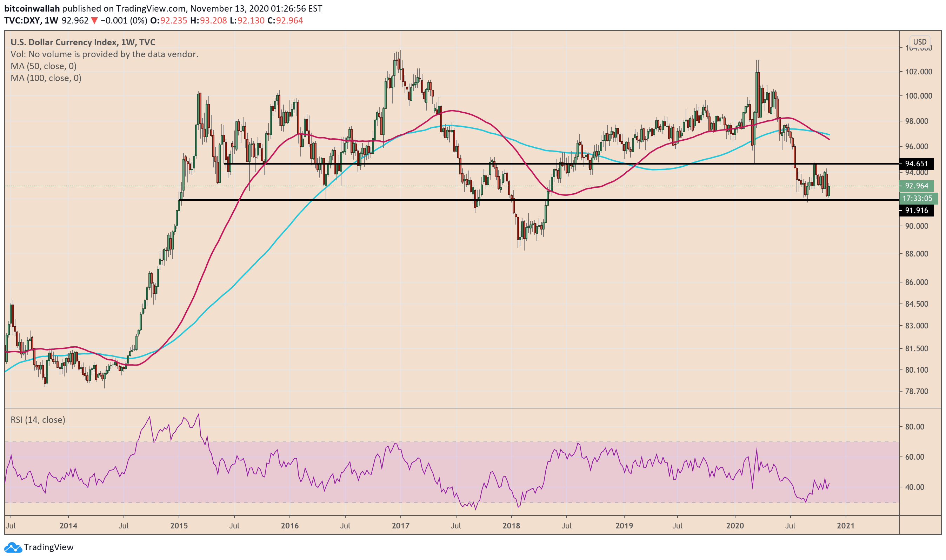Select the 94.651 horizontal line price label
The width and height of the screenshot is (946, 560).
[916, 164]
